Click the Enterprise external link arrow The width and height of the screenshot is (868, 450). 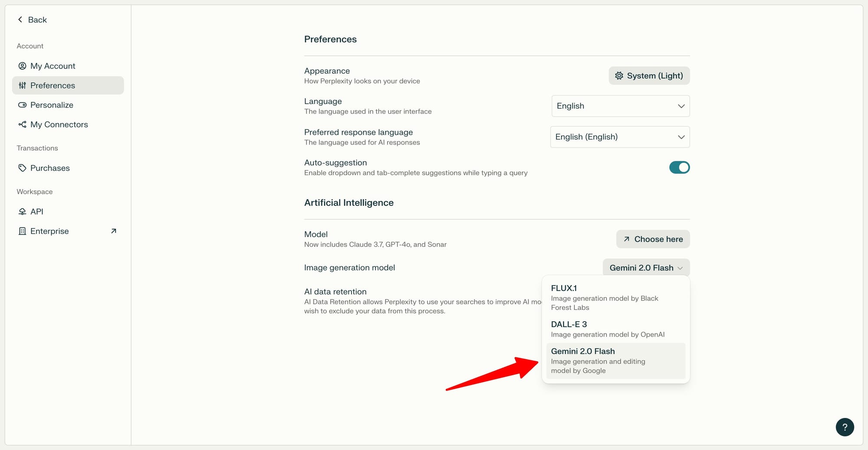click(x=113, y=231)
